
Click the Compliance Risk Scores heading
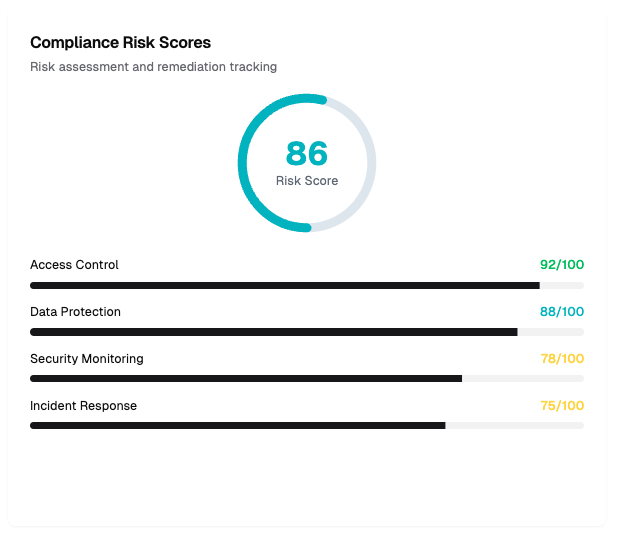coord(120,43)
